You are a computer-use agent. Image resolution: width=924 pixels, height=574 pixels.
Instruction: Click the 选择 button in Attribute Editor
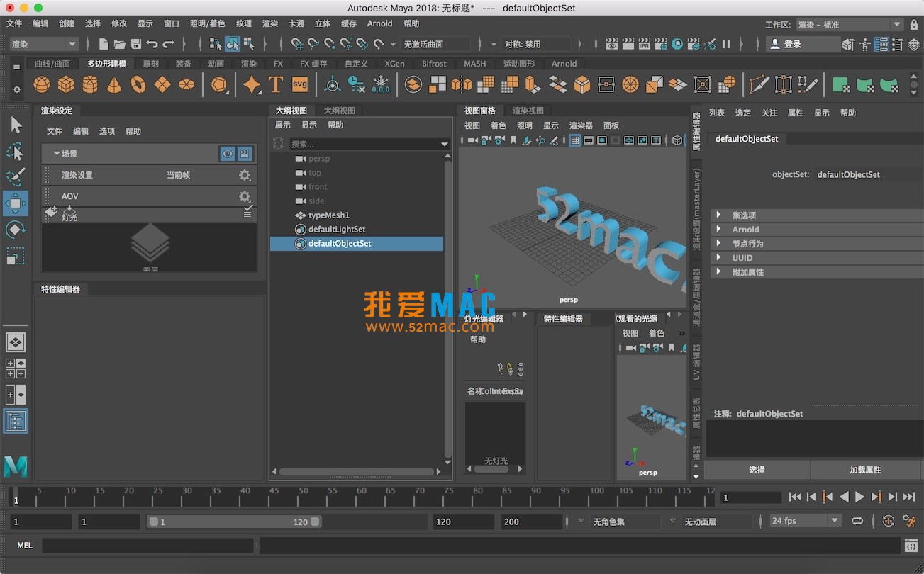point(757,470)
